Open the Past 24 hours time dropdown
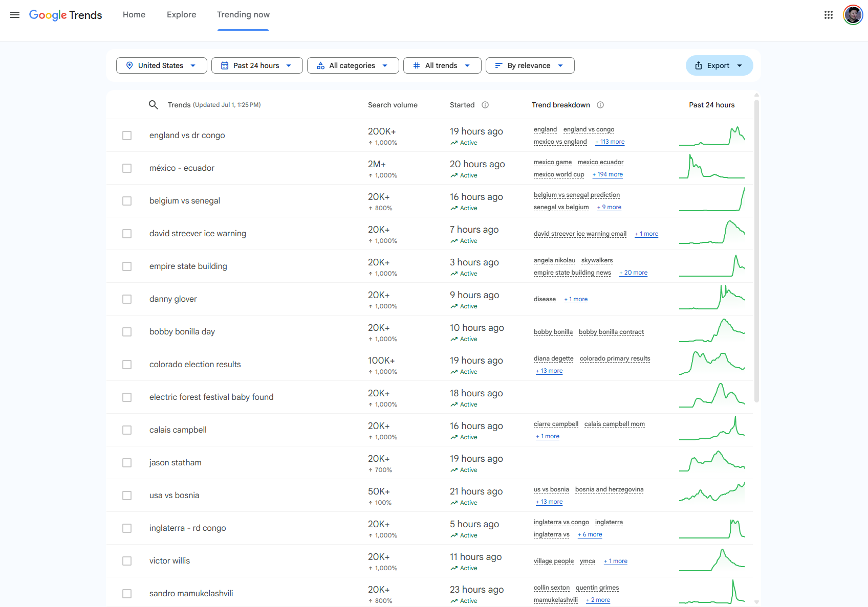Screen dimensions: 868x607 (257, 65)
